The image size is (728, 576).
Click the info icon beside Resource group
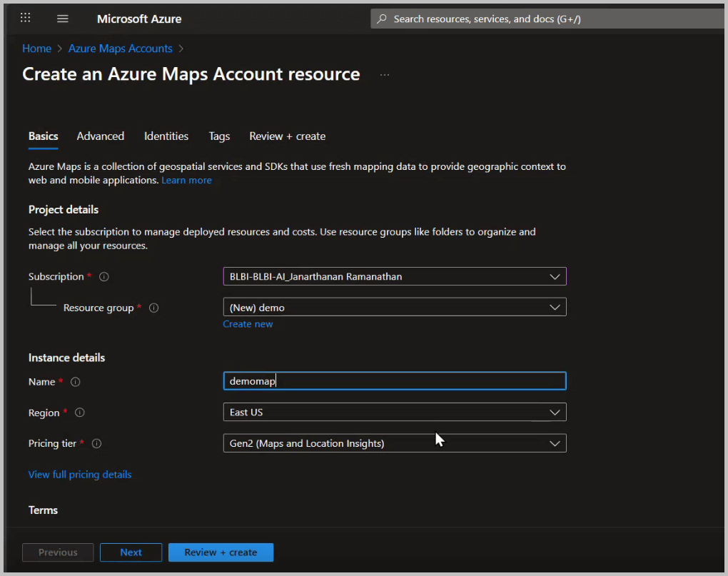pyautogui.click(x=153, y=308)
